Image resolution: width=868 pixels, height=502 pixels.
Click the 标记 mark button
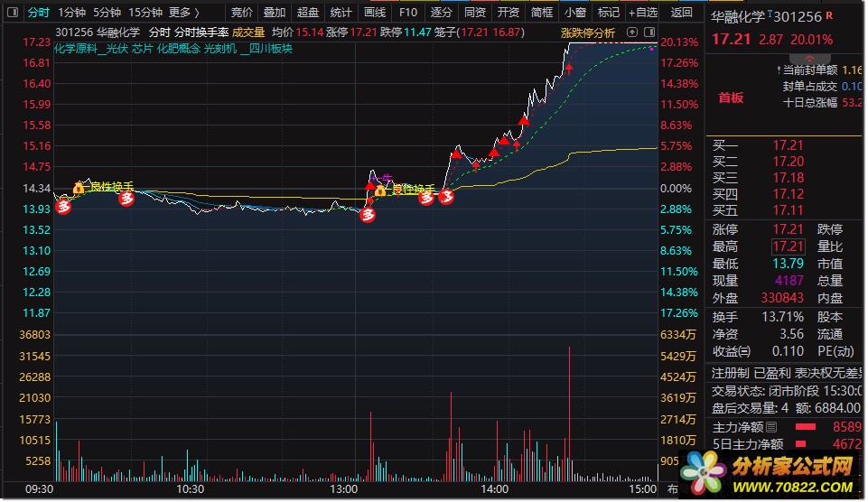coord(609,12)
